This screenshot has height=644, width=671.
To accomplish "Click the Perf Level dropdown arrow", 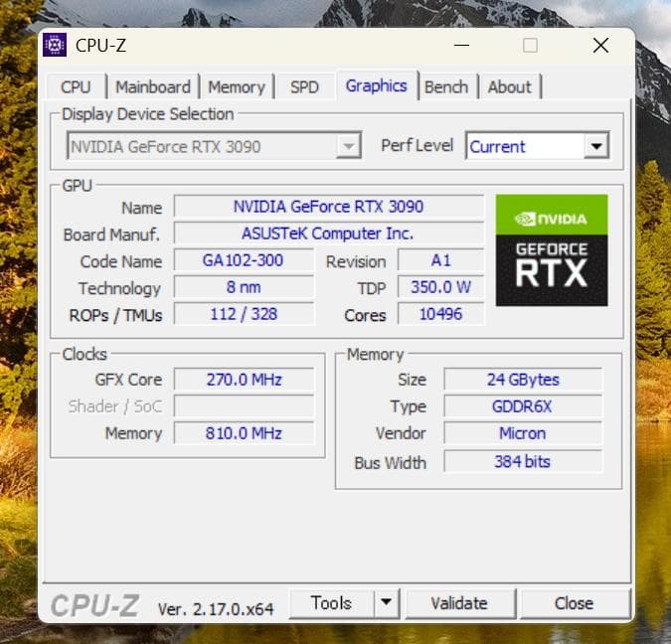I will [596, 146].
